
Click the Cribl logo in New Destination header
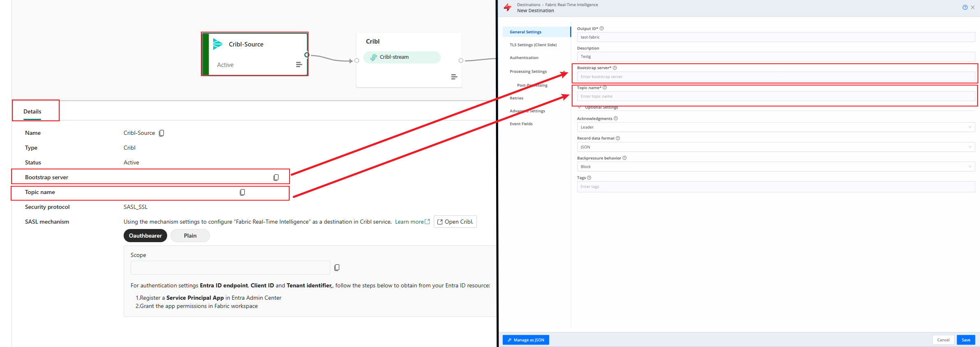coord(508,7)
